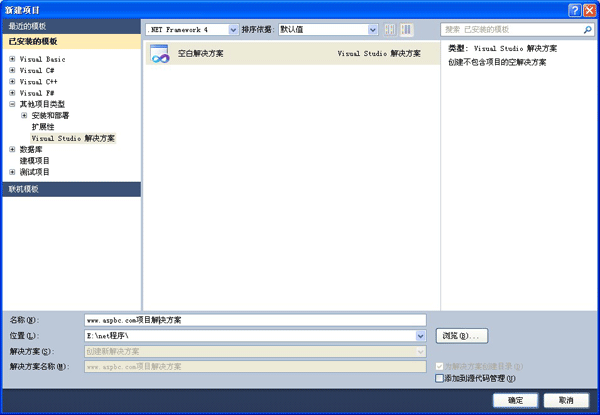Select Visual Basic label in tree
This screenshot has height=415, width=600.
point(42,59)
